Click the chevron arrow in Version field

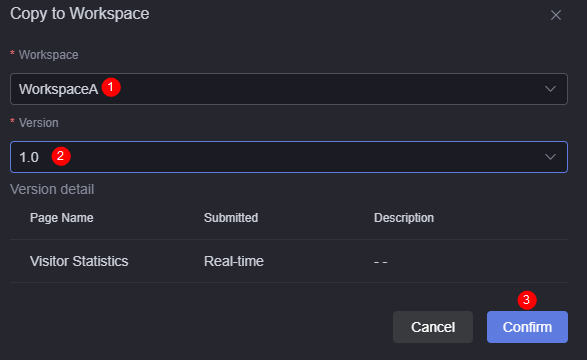(550, 157)
